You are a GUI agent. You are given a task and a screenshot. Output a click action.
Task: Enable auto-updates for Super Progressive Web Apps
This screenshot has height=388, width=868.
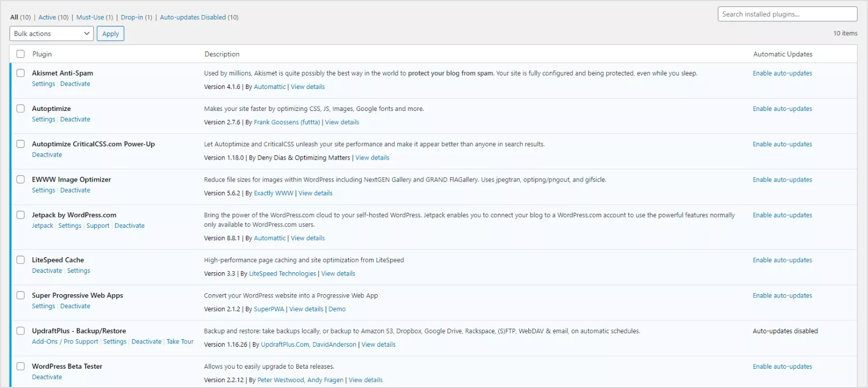(782, 295)
